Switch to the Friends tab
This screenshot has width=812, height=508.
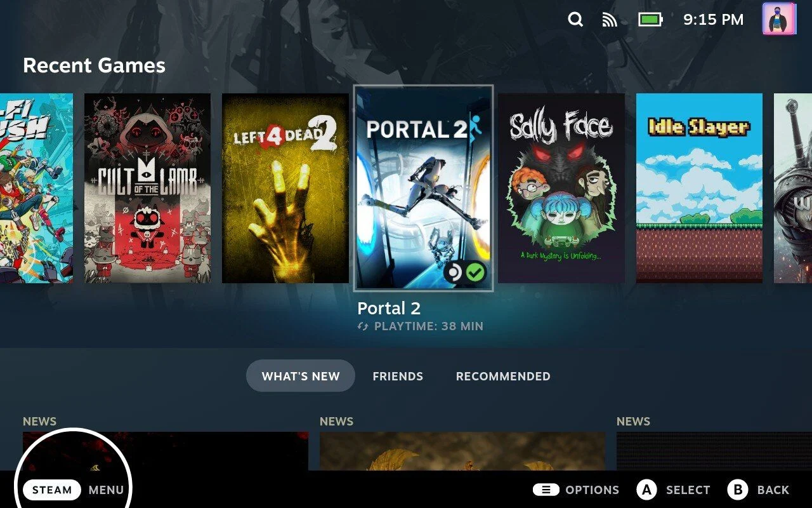pos(398,376)
